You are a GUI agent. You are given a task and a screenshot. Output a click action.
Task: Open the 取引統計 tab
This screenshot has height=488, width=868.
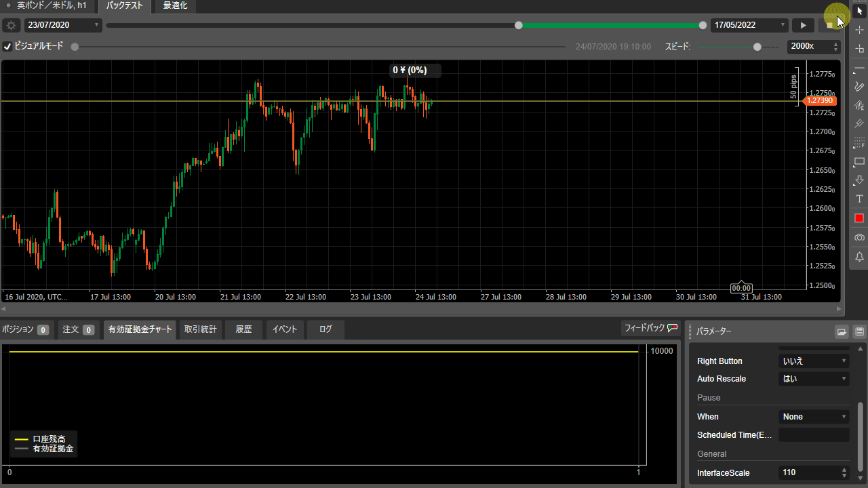click(x=201, y=329)
